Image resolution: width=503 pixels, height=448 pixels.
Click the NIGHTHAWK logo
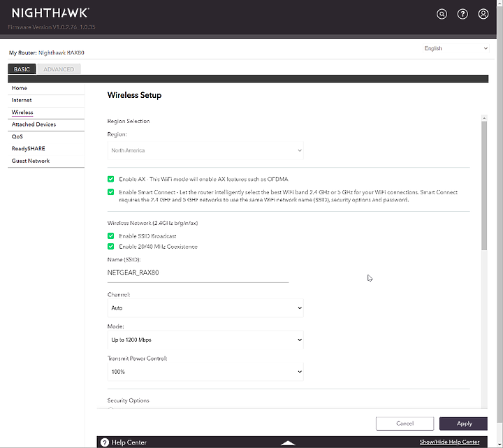(50, 13)
